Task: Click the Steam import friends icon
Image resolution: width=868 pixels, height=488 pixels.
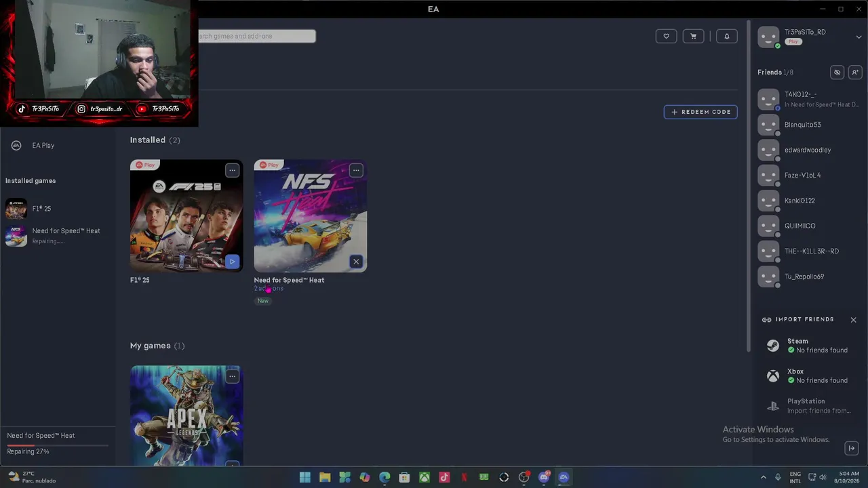Action: point(773,346)
